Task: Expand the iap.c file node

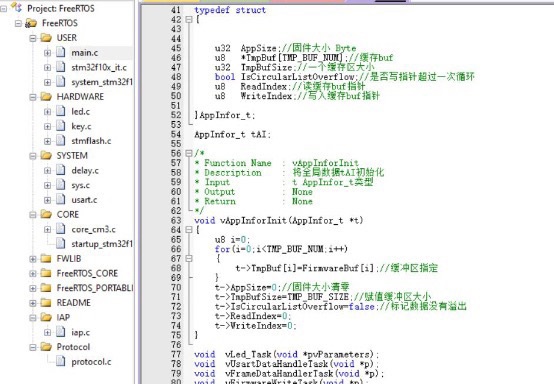Action: 47,332
